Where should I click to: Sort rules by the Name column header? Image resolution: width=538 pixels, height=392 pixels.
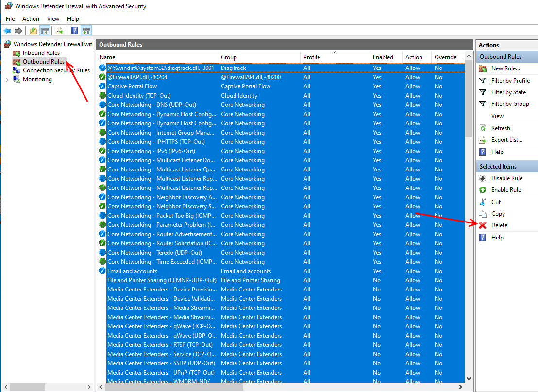pos(157,57)
